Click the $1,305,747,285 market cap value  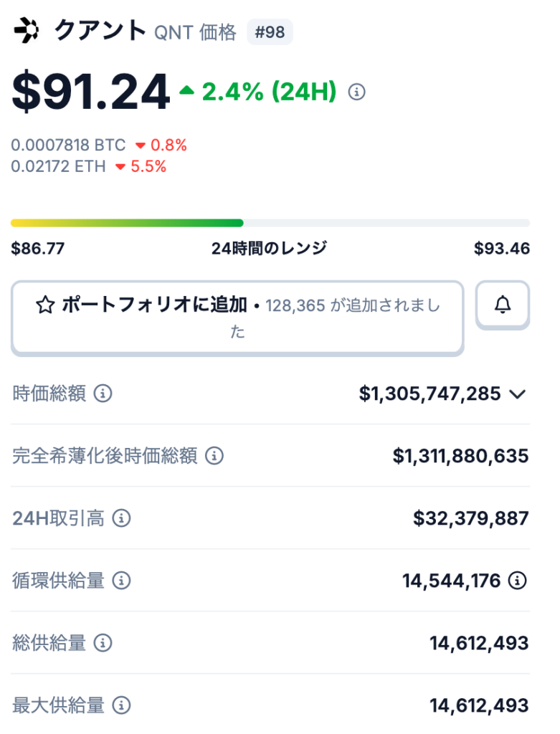pos(430,394)
